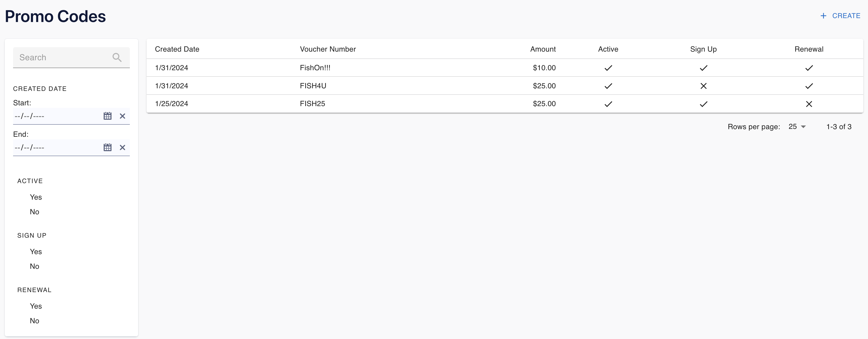Open the End date calendar picker

(x=108, y=147)
